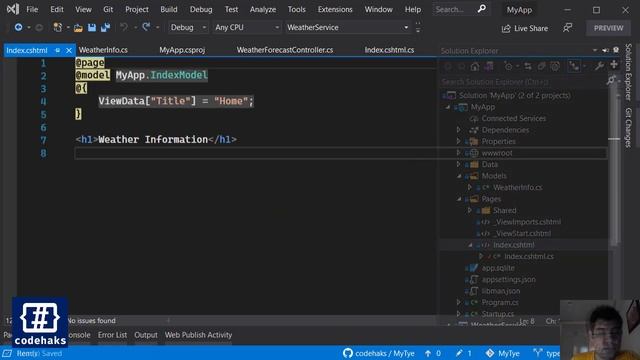Click the codehaks / MyTye GitHub repository status

[x=378, y=353]
